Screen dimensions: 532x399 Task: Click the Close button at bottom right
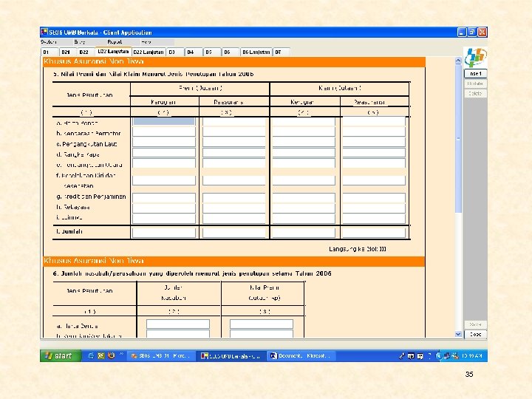pos(475,334)
